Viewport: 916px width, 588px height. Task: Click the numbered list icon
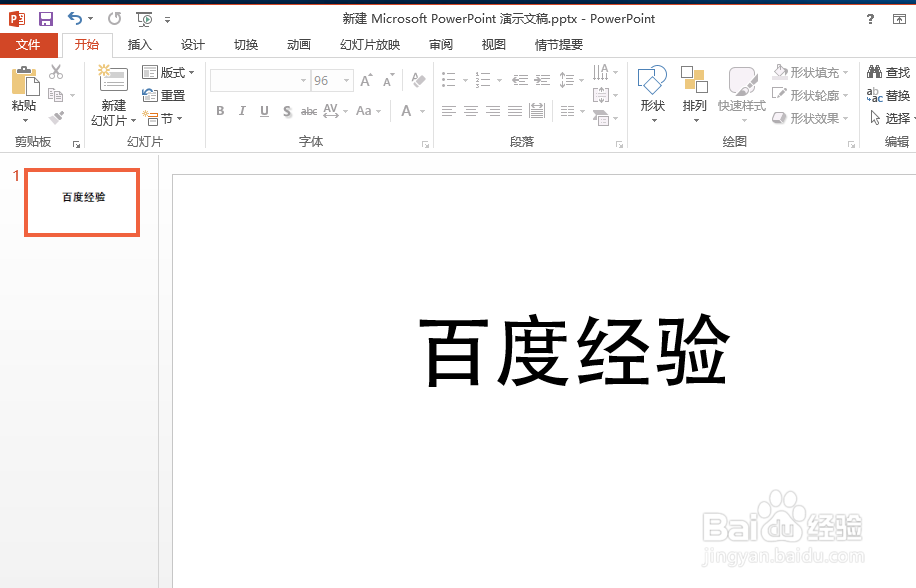[x=483, y=80]
